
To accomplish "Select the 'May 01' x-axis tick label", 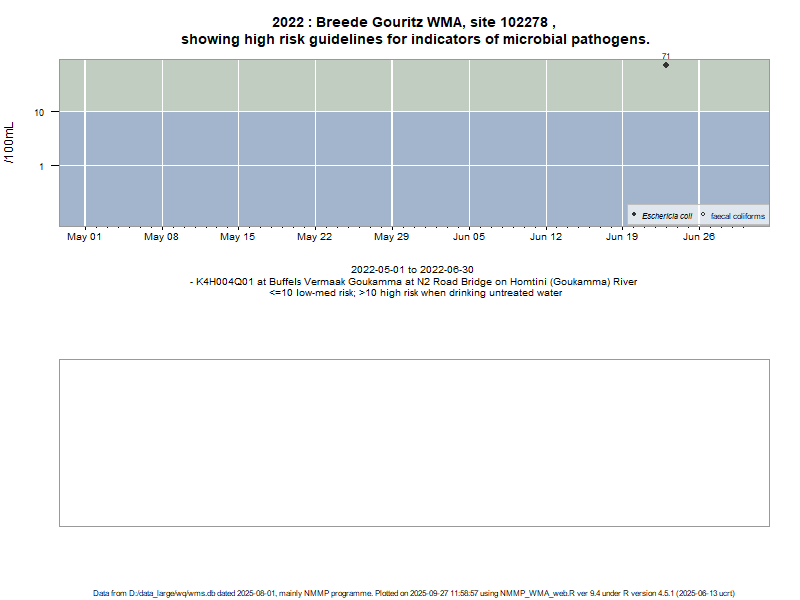I will click(x=84, y=237).
